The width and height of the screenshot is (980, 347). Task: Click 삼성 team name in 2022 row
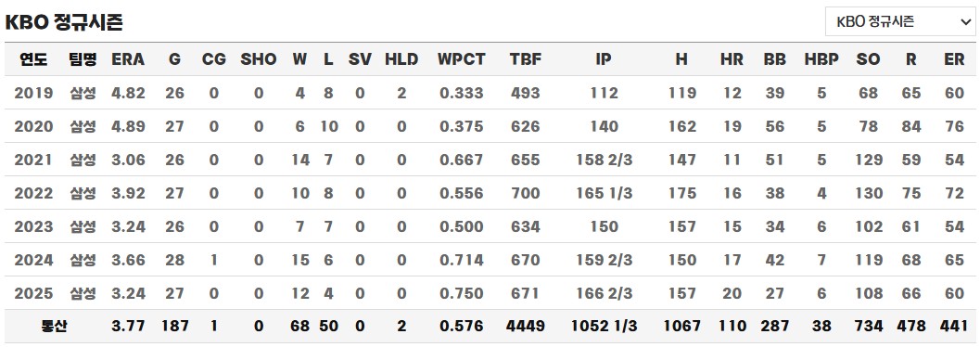tap(83, 193)
